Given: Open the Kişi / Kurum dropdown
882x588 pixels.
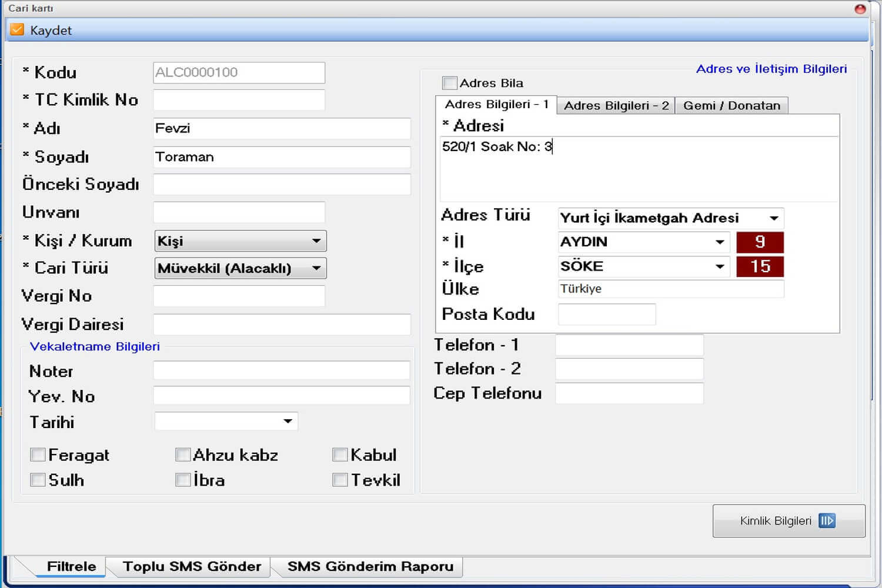Looking at the screenshot, I should (x=316, y=241).
